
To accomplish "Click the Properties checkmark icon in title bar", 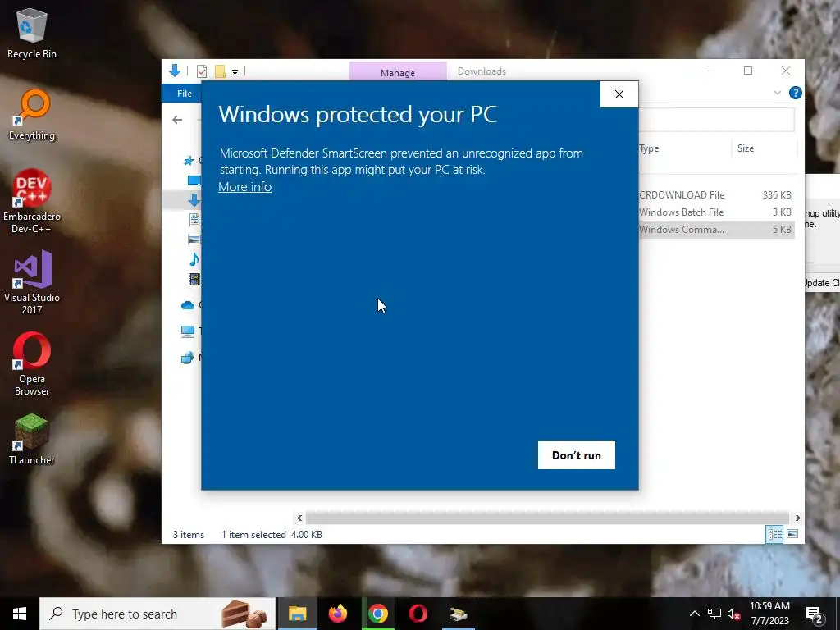I will tap(202, 71).
